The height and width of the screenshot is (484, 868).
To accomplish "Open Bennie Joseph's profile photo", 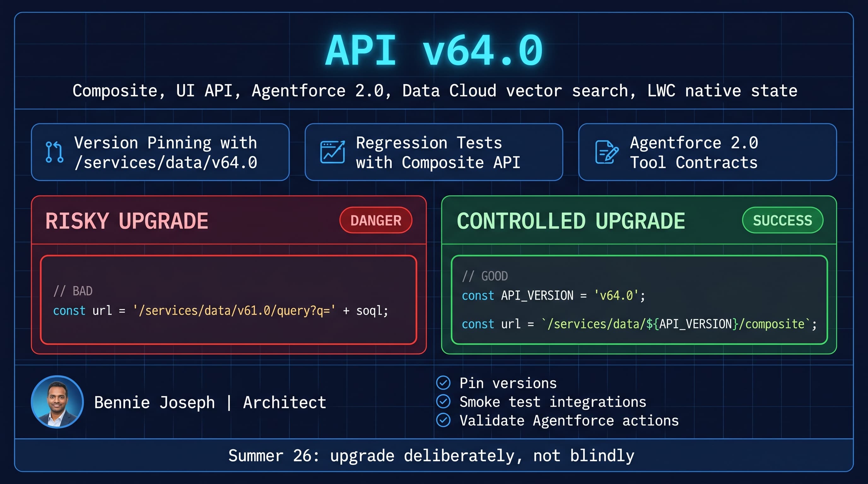I will 57,402.
